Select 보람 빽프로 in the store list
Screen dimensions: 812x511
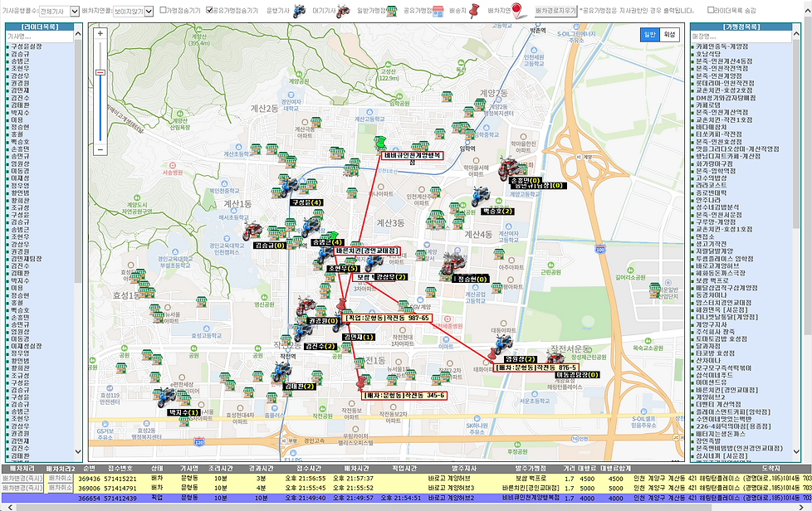point(712,280)
